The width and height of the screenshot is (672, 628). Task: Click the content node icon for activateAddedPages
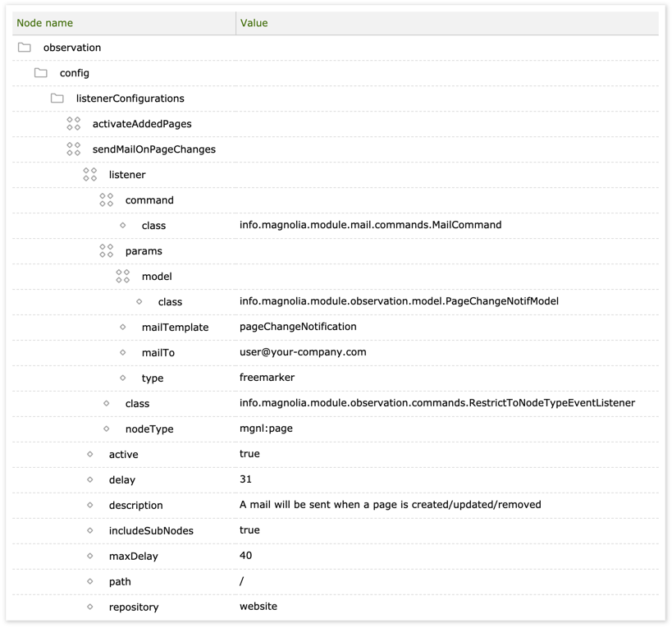click(x=73, y=123)
